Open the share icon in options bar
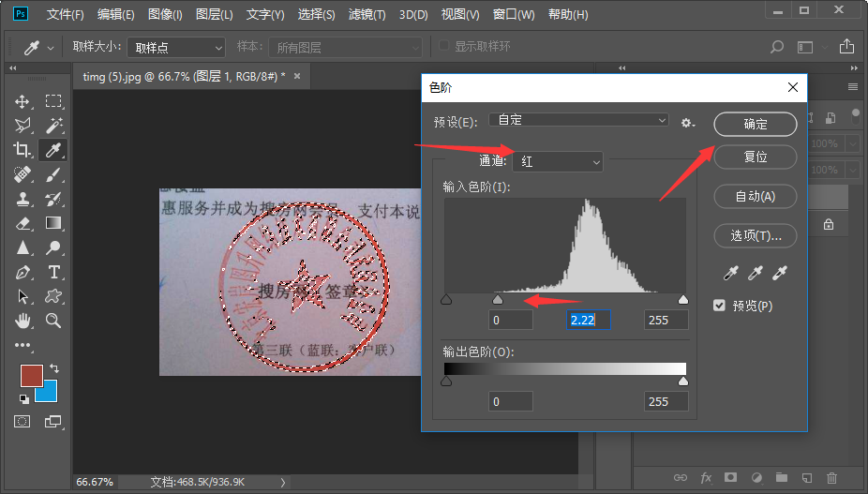Screen dimensions: 868x494 pos(846,47)
